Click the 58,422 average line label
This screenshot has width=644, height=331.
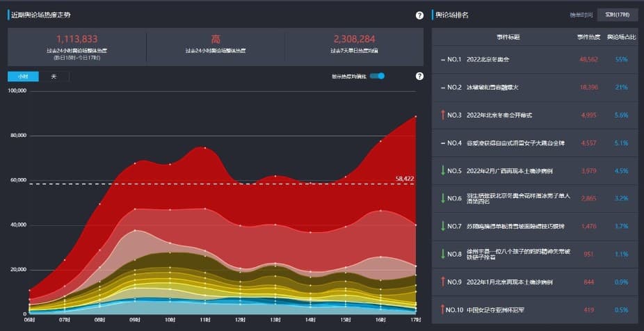(x=405, y=179)
